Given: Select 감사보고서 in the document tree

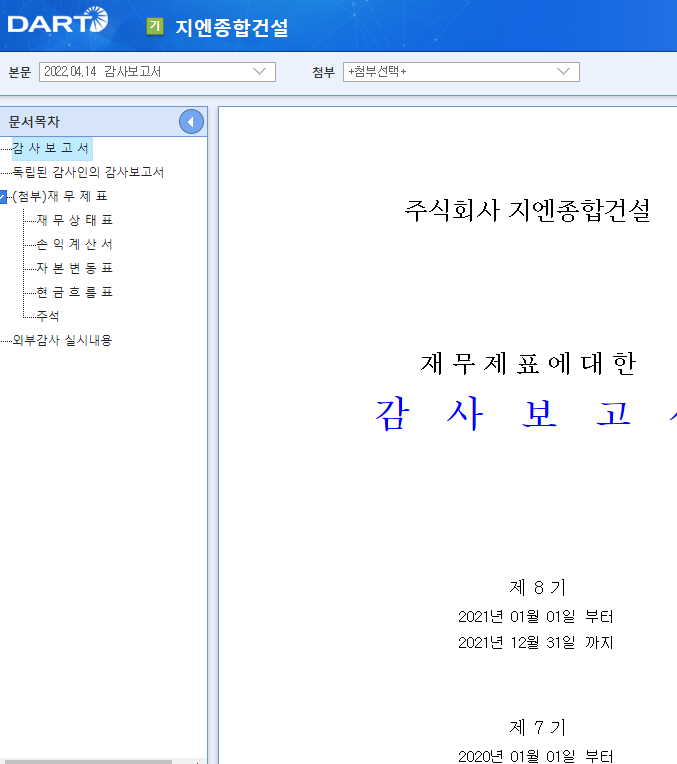Looking at the screenshot, I should (52, 148).
